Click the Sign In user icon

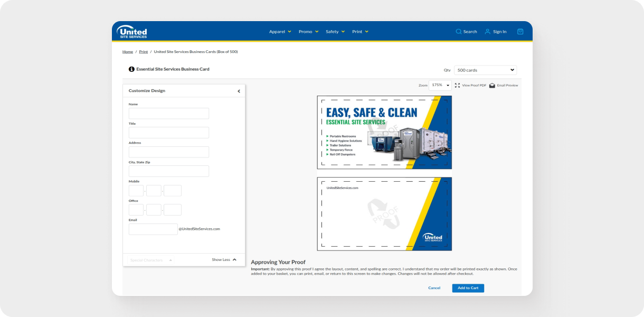(488, 32)
